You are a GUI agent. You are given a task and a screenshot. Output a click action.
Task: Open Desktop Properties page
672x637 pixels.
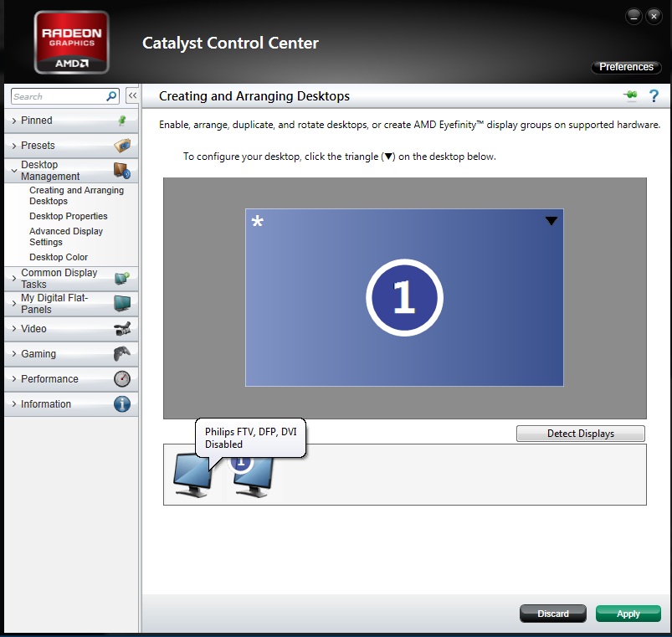coord(68,216)
